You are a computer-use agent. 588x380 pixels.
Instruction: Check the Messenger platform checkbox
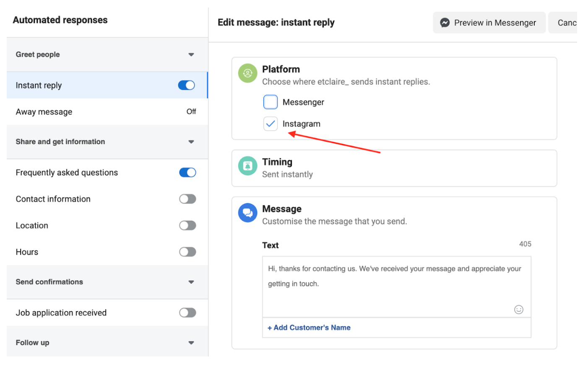(271, 102)
